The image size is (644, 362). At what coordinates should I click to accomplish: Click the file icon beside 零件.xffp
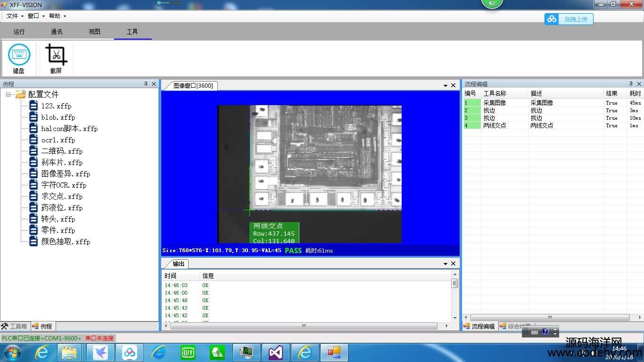pyautogui.click(x=33, y=230)
